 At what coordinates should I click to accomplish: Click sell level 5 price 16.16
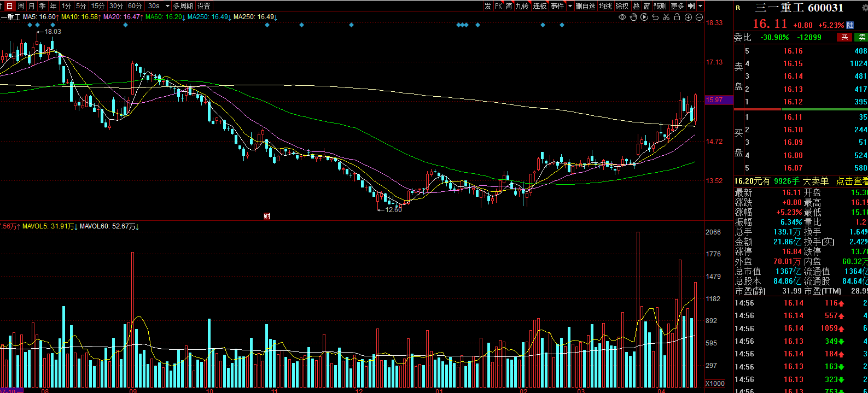(793, 51)
